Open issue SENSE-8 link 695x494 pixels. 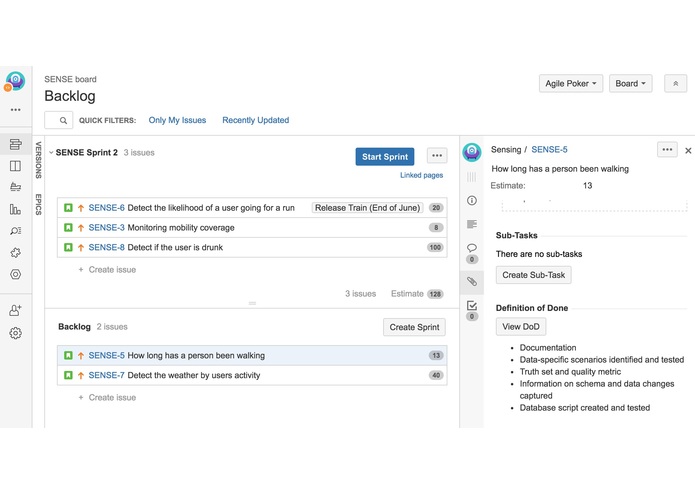click(106, 247)
